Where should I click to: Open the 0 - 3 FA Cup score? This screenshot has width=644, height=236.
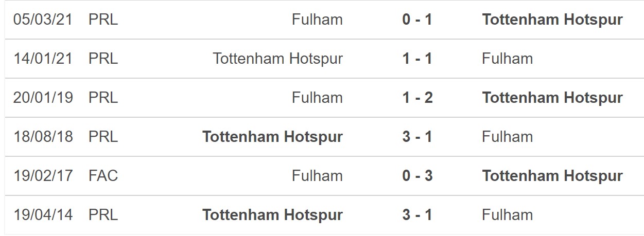point(417,176)
